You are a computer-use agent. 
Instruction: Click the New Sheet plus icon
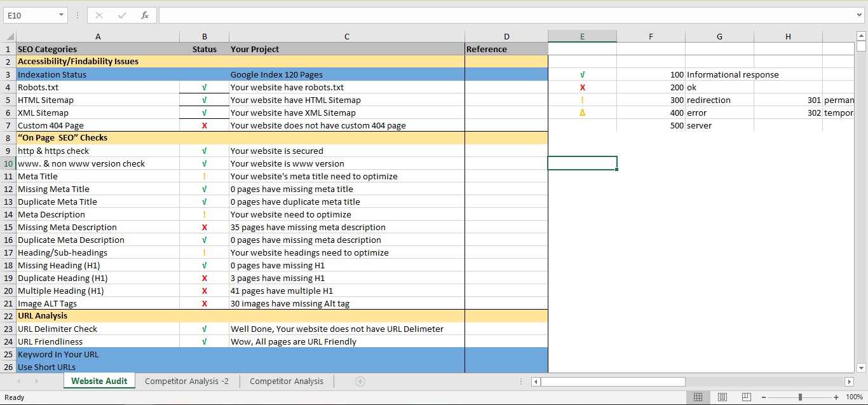click(360, 381)
